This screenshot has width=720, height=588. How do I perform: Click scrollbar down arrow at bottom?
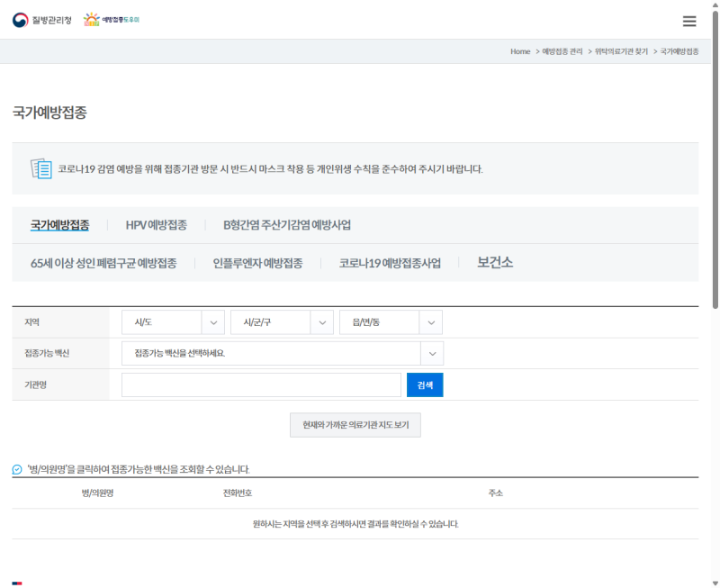715,583
